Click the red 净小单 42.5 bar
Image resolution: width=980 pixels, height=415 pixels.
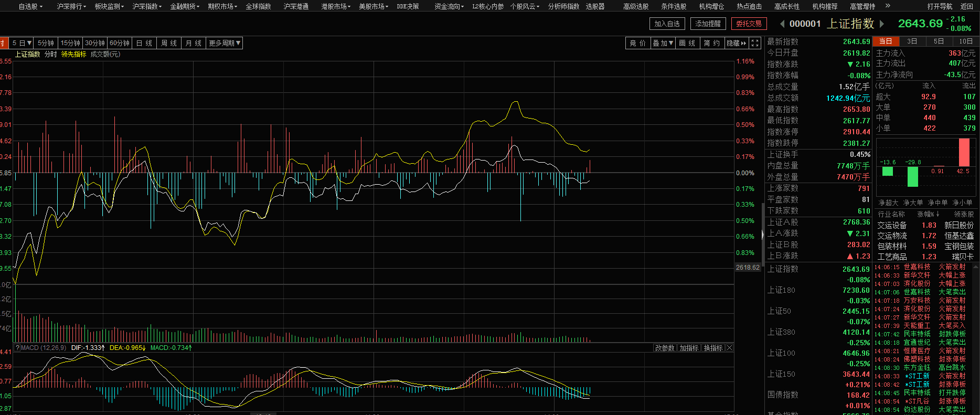point(964,153)
